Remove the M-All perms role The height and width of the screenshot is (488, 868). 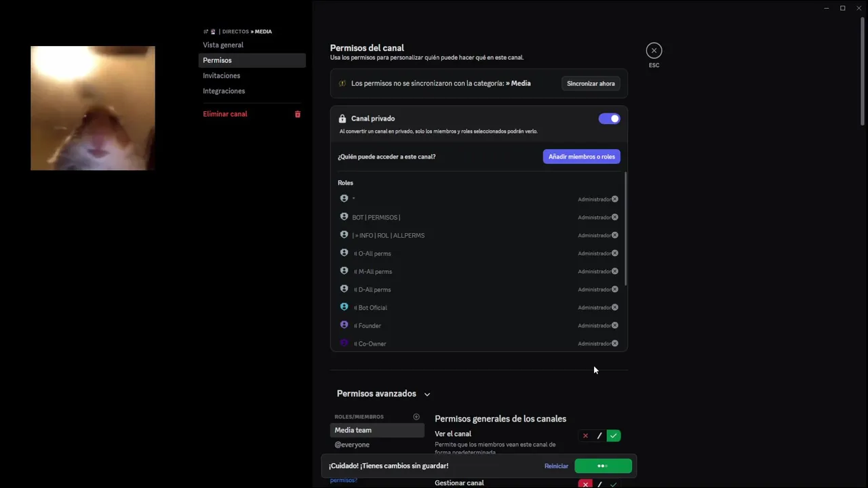tap(614, 271)
